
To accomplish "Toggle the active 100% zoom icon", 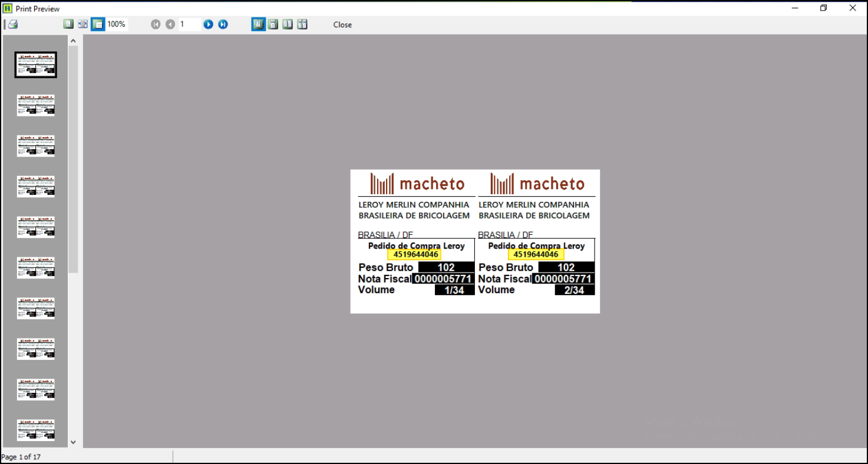I will click(98, 24).
